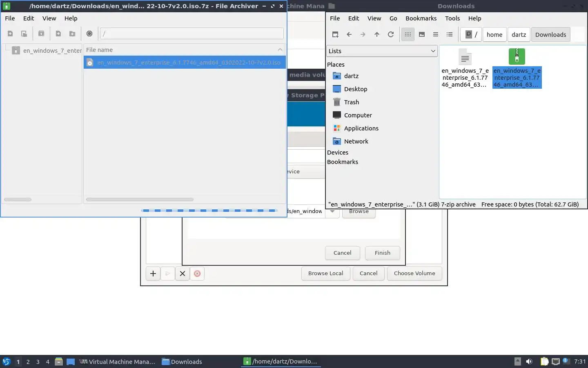Screen dimensions: 588x368
Task: Click the root slash path button
Action: (471, 35)
